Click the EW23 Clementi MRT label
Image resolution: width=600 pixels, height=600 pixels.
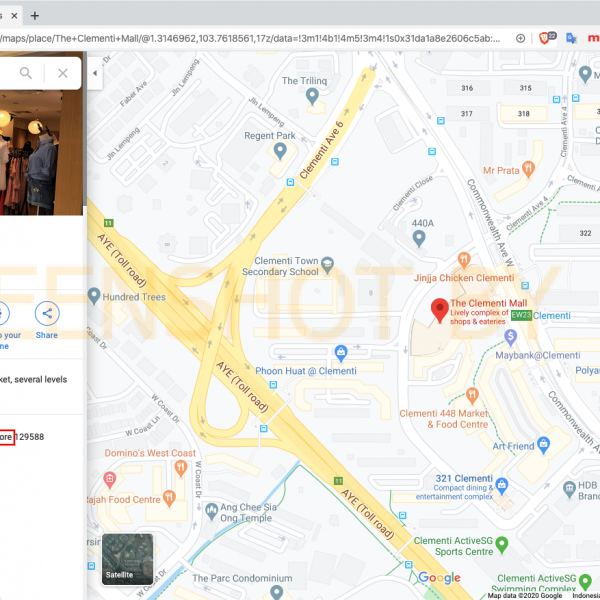point(541,316)
